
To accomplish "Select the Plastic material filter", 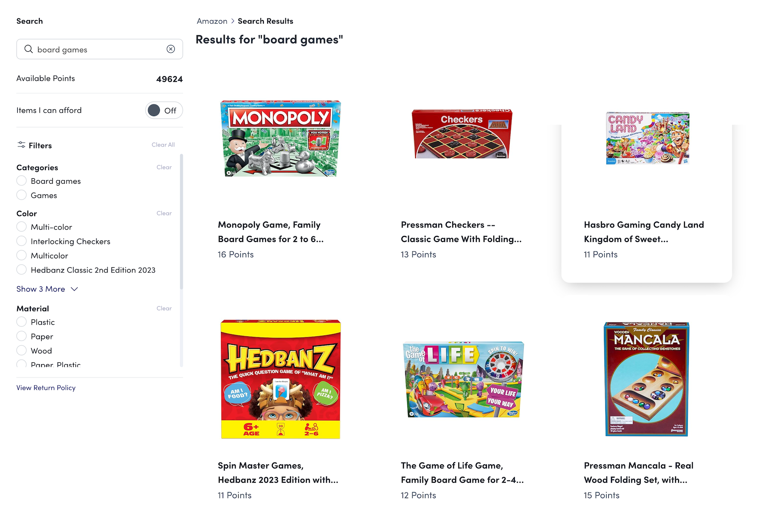I will pyautogui.click(x=21, y=322).
